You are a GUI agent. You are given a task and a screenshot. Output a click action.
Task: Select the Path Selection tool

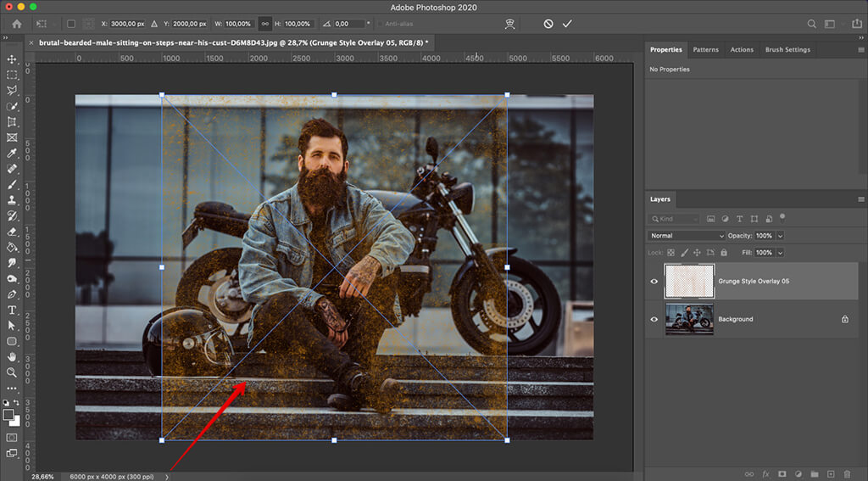tap(12, 326)
